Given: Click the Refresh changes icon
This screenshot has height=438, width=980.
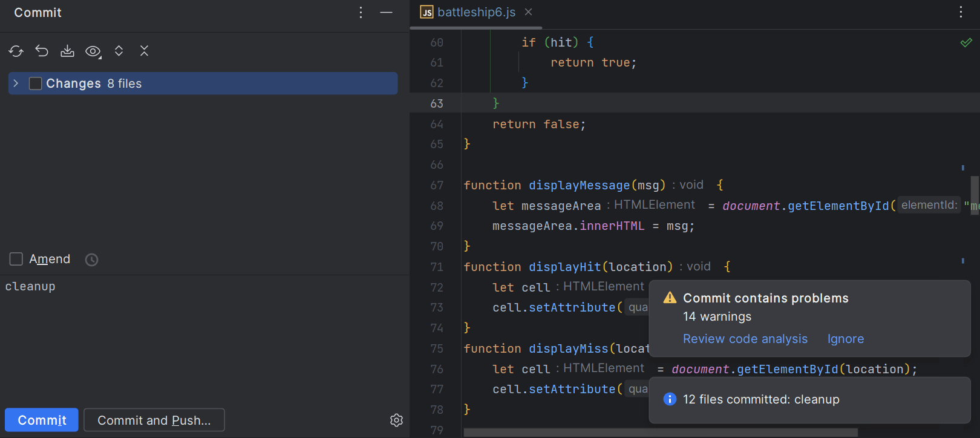Looking at the screenshot, I should 16,51.
